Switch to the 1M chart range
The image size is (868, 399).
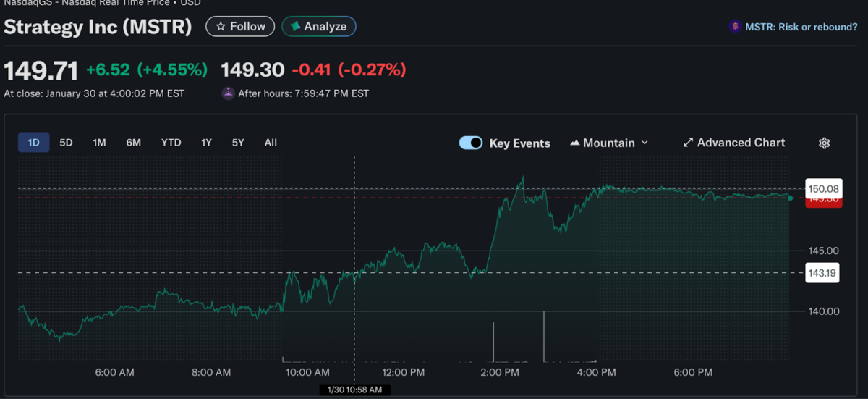click(99, 143)
